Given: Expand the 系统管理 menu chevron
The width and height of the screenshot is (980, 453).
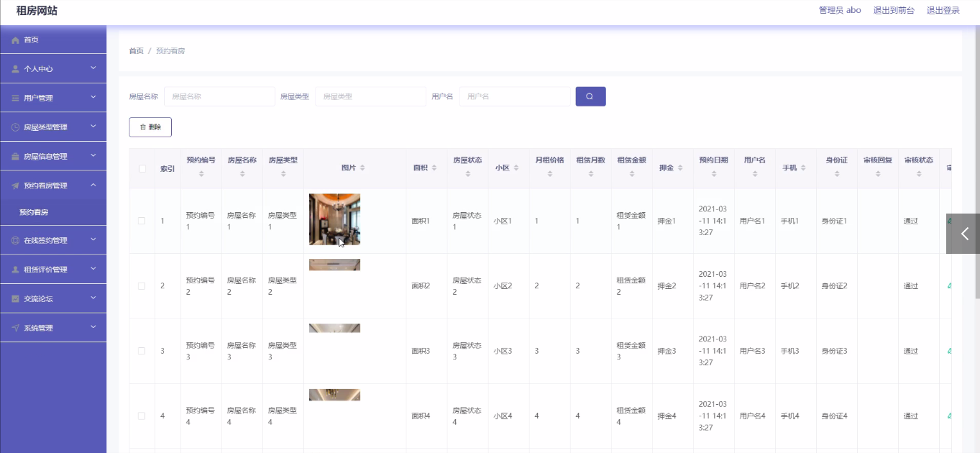Looking at the screenshot, I should (x=93, y=328).
